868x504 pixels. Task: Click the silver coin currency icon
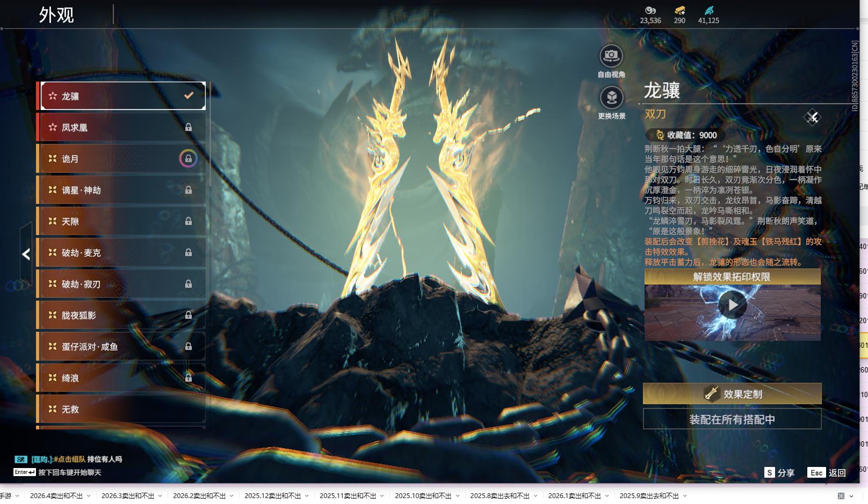[x=650, y=10]
